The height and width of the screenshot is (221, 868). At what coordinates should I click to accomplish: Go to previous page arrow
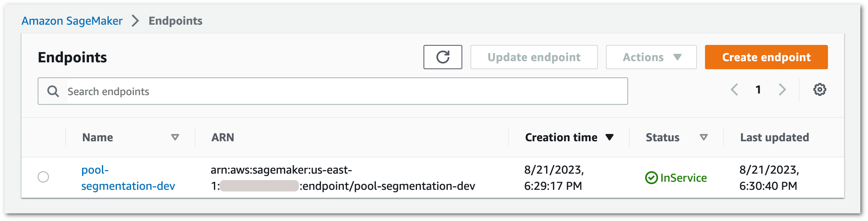(x=735, y=89)
